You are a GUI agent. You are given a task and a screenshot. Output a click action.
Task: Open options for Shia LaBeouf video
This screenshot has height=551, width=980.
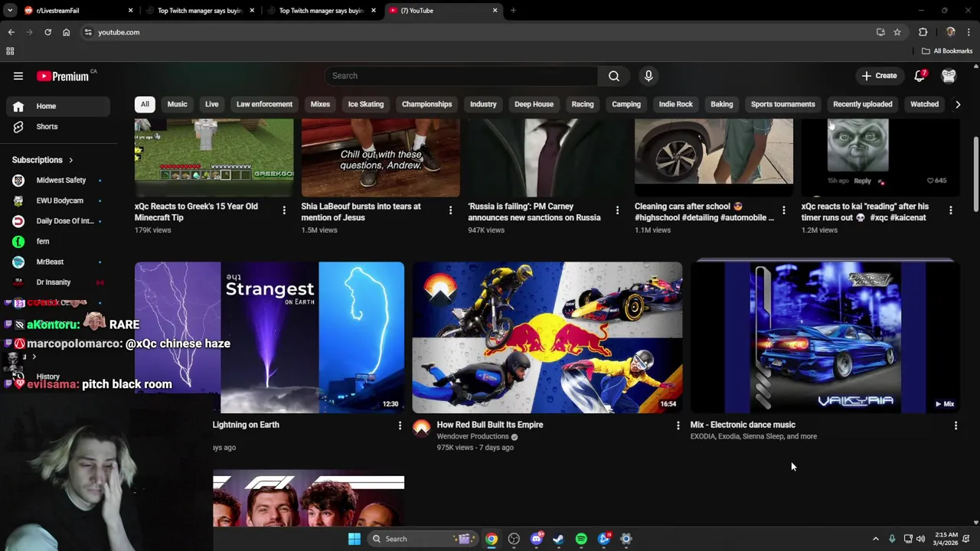click(450, 210)
